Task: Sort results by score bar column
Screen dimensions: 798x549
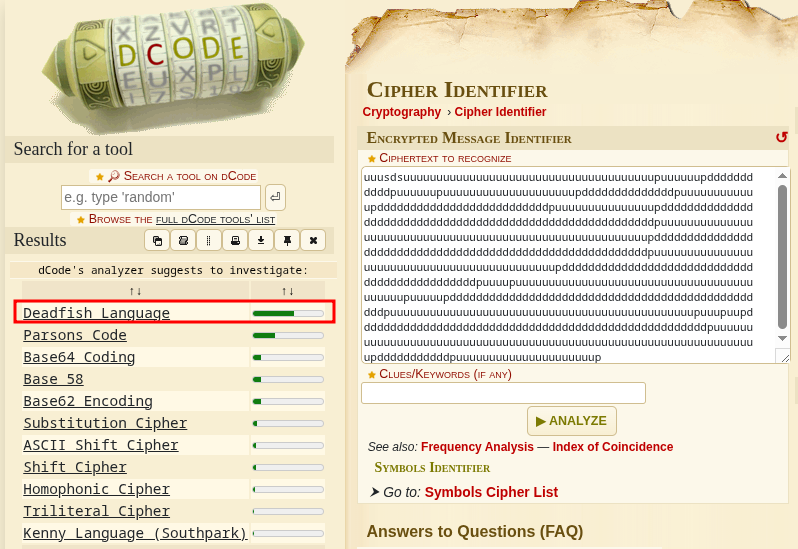Action: click(287, 291)
